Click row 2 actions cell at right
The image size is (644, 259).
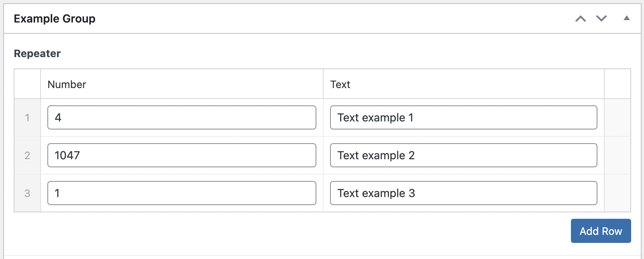pos(618,155)
